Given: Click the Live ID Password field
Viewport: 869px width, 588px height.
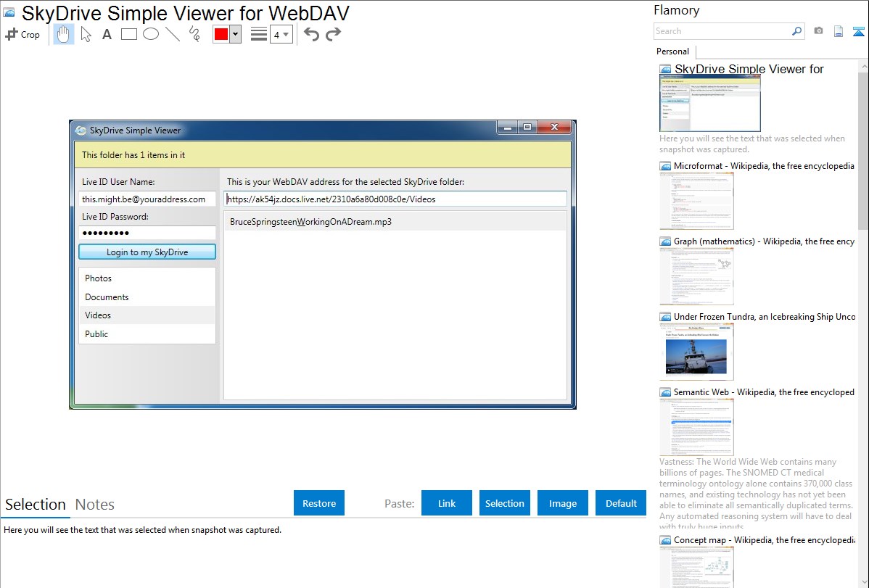Looking at the screenshot, I should (147, 233).
